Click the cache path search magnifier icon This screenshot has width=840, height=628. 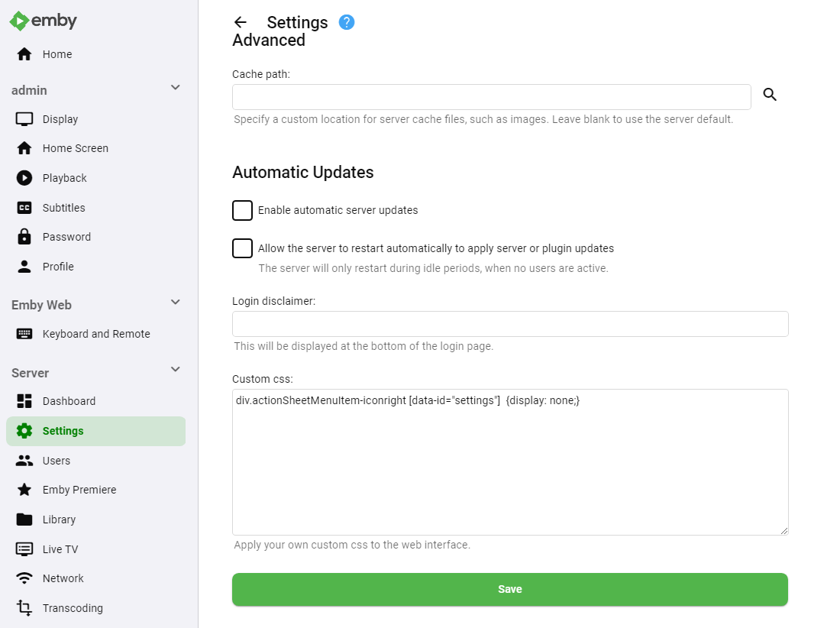(x=770, y=95)
